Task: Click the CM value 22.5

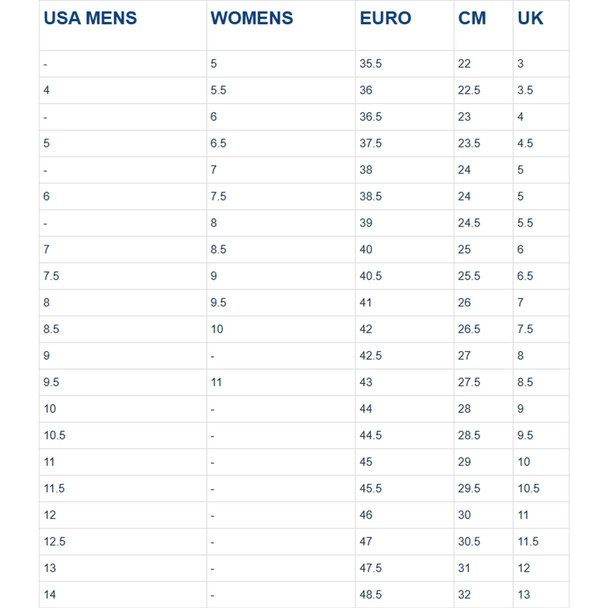Action: 469,90
